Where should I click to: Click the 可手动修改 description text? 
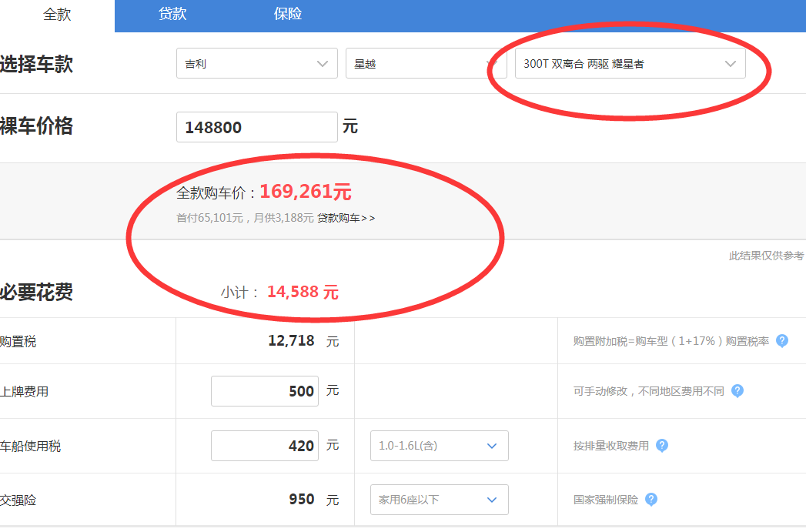tap(649, 391)
